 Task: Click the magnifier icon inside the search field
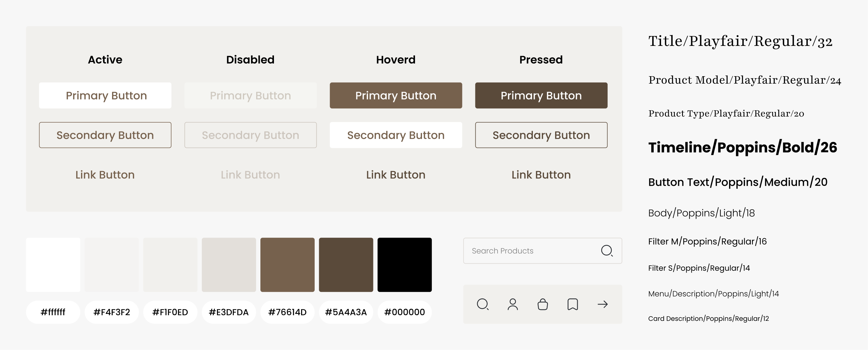coord(606,251)
